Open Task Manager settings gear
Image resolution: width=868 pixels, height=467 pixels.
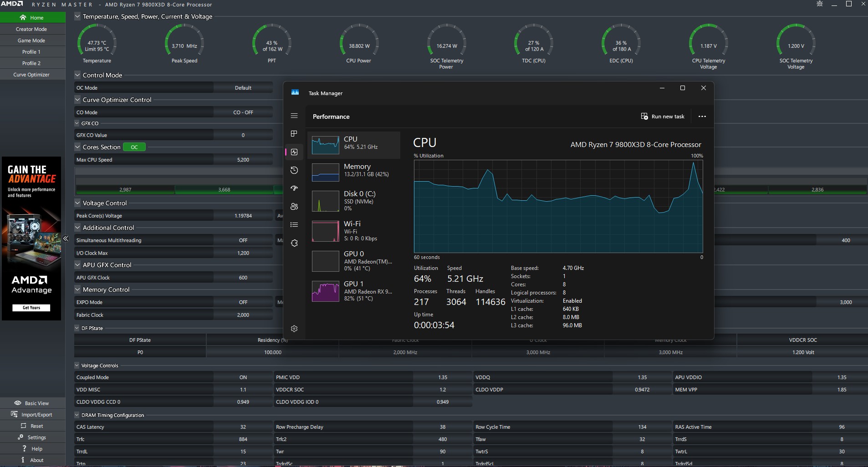(294, 329)
